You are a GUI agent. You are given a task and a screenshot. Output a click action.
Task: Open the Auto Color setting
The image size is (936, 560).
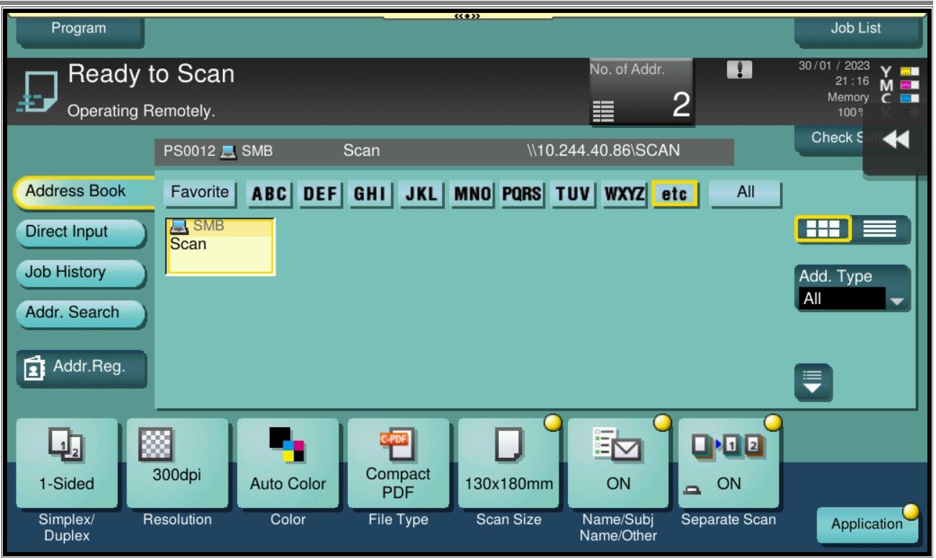coord(288,464)
